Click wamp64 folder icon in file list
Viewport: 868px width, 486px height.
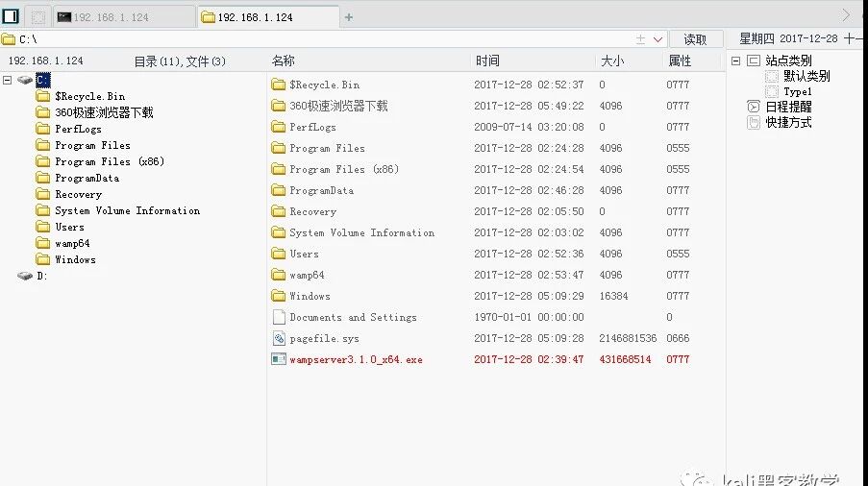(x=279, y=275)
